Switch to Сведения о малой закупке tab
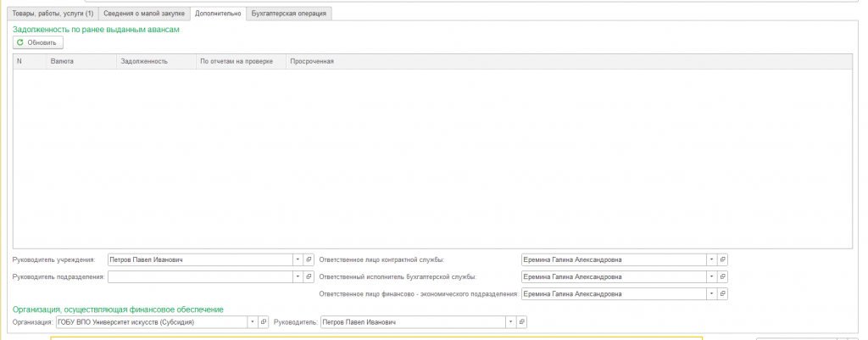Screen dimensions: 868x340 (x=144, y=14)
